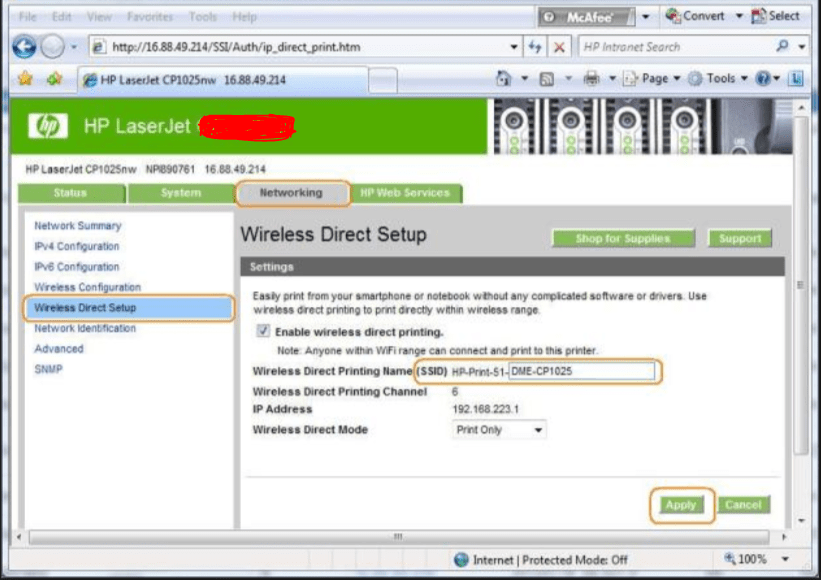
Task: Open the Advanced link in the sidebar
Action: 59,349
